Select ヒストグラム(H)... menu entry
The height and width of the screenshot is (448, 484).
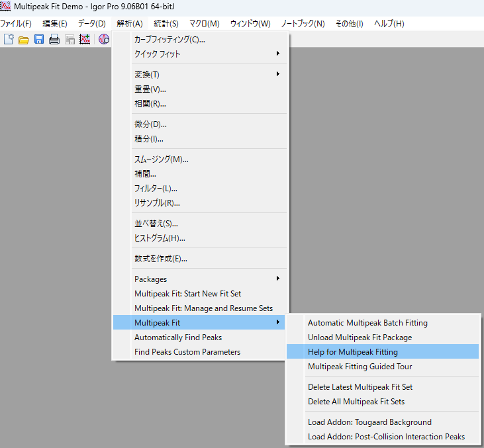coord(200,238)
